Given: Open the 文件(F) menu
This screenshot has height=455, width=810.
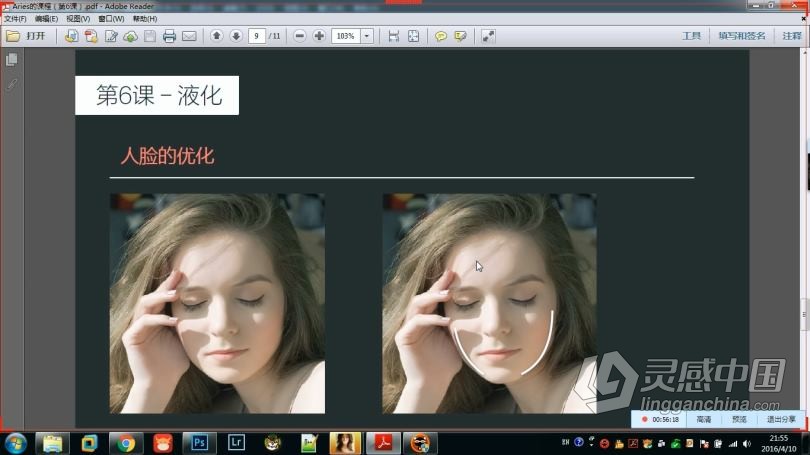Looking at the screenshot, I should [x=15, y=19].
